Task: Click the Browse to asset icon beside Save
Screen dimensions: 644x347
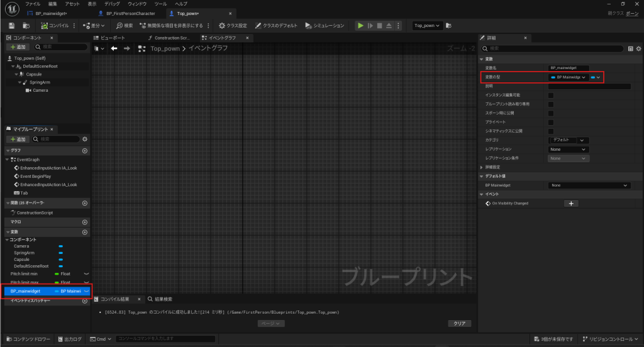Action: point(26,26)
